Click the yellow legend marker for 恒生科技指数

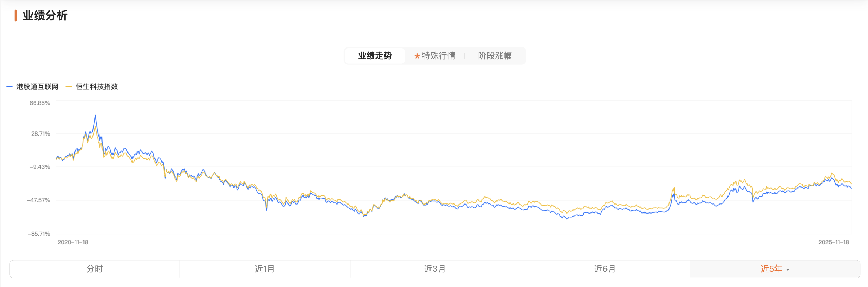coord(69,87)
